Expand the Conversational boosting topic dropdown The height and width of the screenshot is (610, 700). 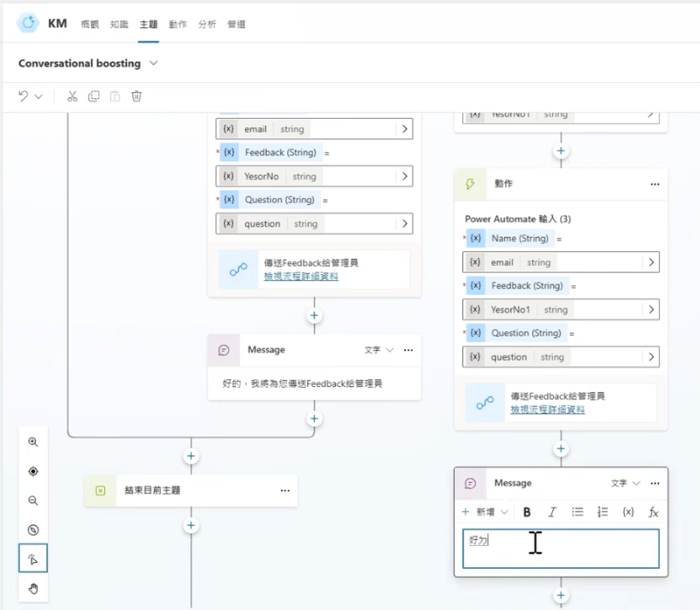click(154, 63)
